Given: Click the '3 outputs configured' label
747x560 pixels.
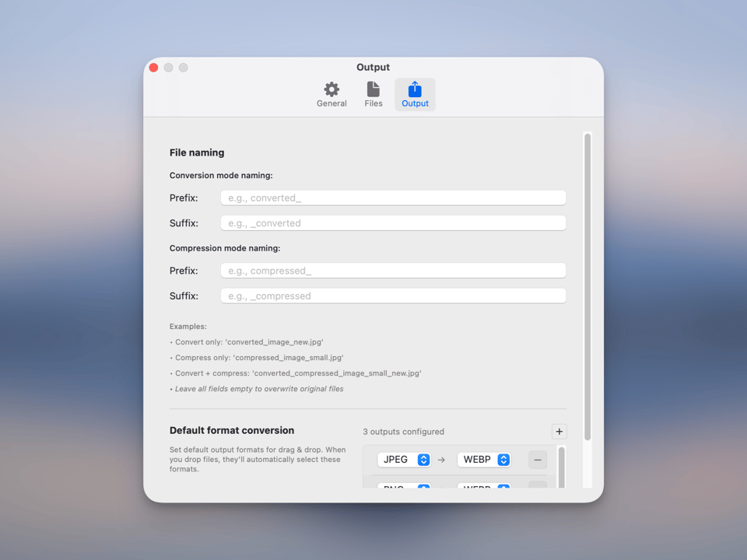Looking at the screenshot, I should click(403, 432).
